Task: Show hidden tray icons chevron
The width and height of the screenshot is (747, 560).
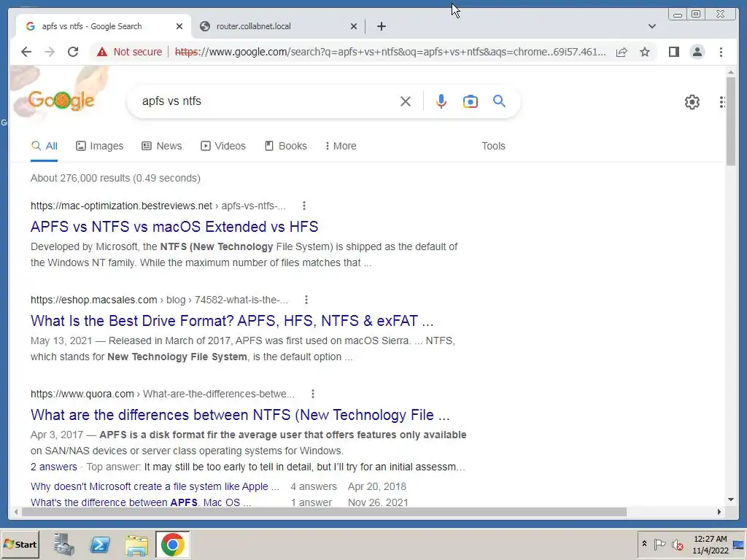Action: pyautogui.click(x=644, y=544)
